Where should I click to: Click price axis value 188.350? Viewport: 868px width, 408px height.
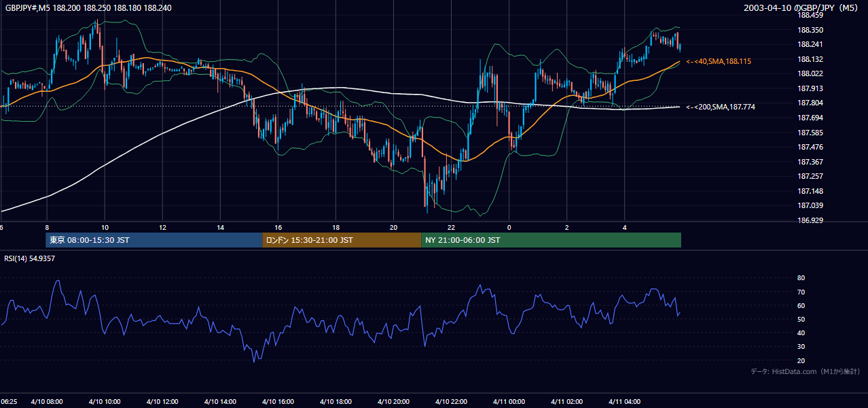click(810, 30)
